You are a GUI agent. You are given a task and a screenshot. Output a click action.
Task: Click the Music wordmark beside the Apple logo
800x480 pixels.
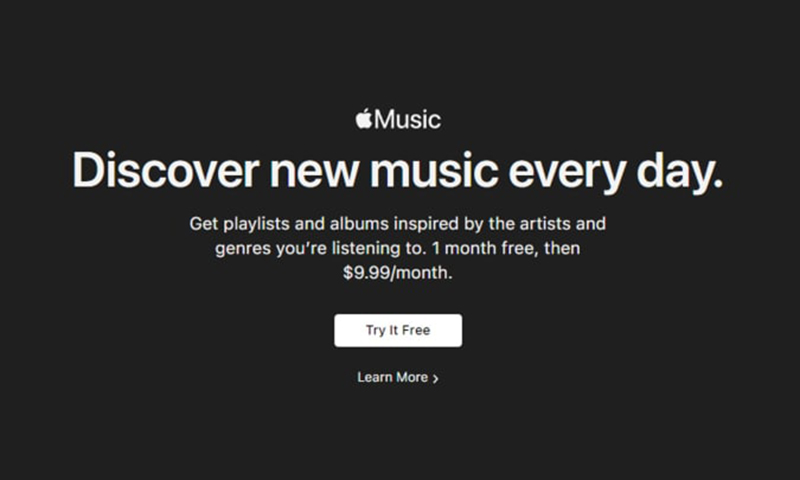408,120
